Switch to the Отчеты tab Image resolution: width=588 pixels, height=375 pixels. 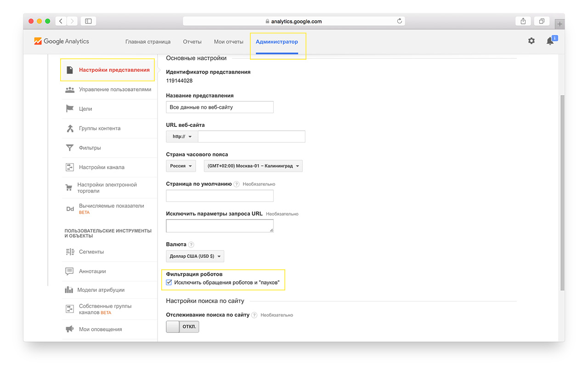point(192,42)
